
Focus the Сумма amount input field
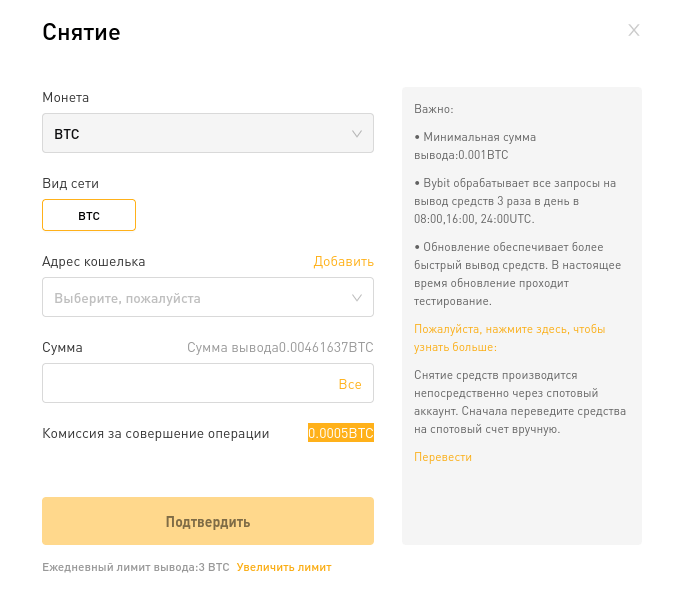(185, 384)
